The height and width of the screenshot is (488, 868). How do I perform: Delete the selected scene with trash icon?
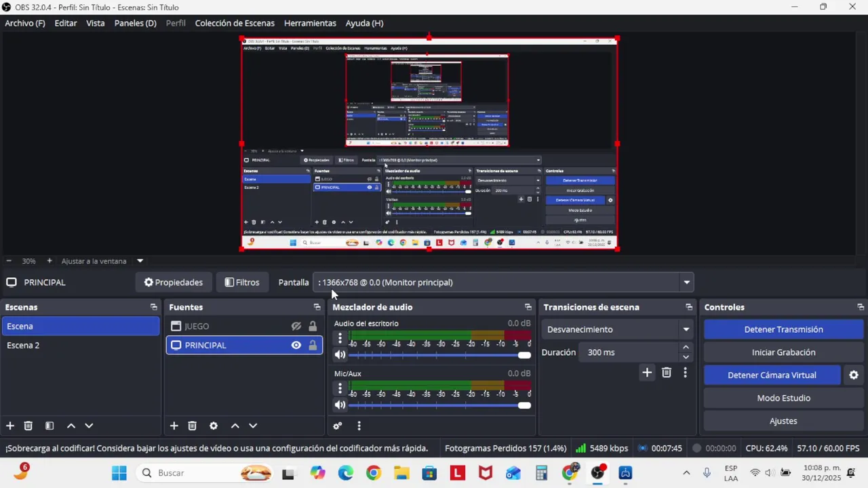(x=28, y=426)
